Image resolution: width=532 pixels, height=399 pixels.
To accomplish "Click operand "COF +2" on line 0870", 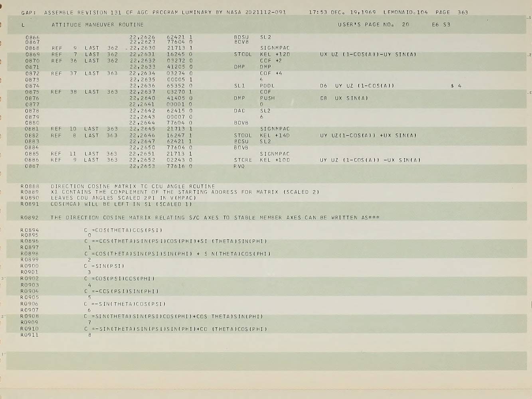I will pyautogui.click(x=271, y=61).
